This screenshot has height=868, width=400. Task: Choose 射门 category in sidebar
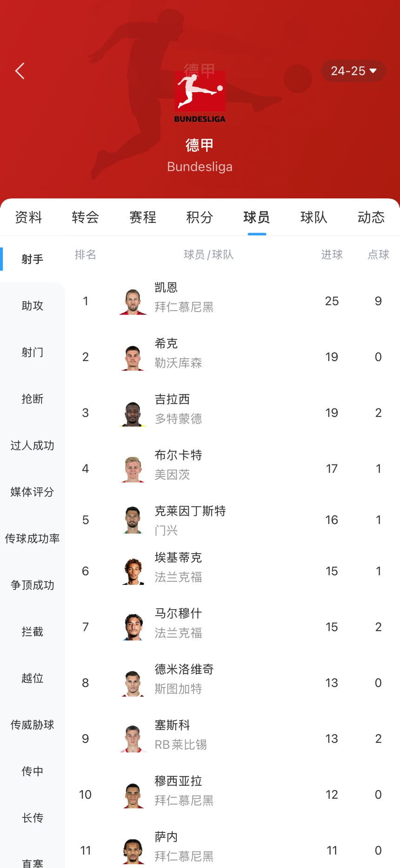33,352
